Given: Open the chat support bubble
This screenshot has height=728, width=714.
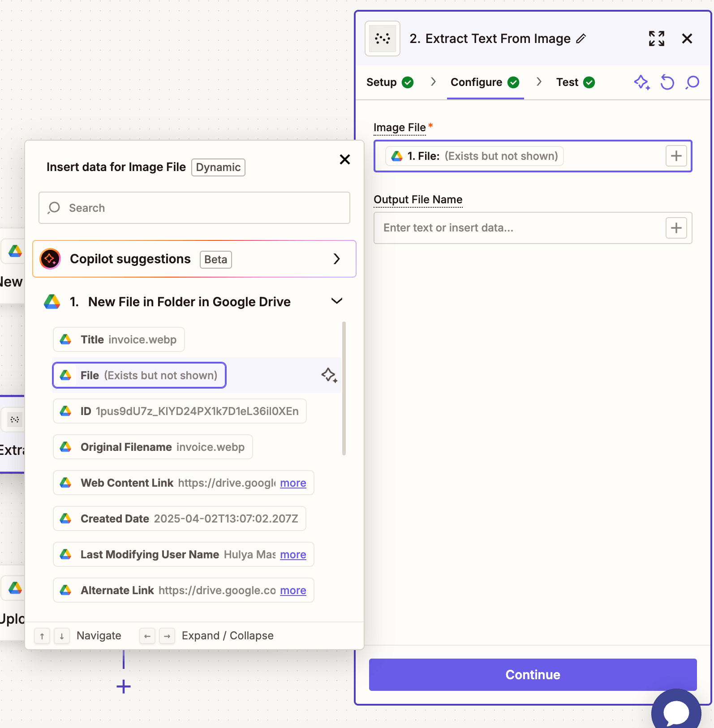Looking at the screenshot, I should pos(675,712).
